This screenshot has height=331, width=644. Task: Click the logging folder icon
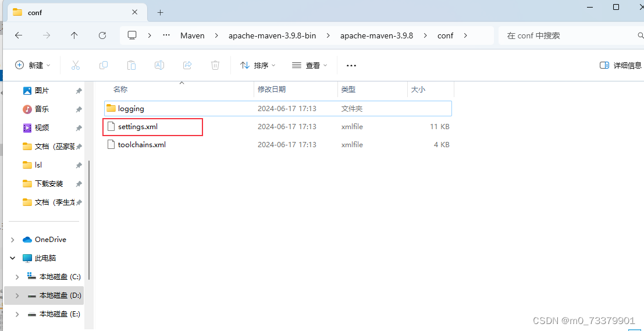coord(111,108)
